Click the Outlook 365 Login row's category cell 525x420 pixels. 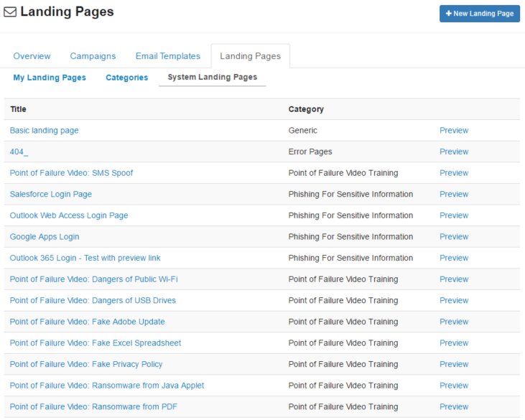pos(350,258)
